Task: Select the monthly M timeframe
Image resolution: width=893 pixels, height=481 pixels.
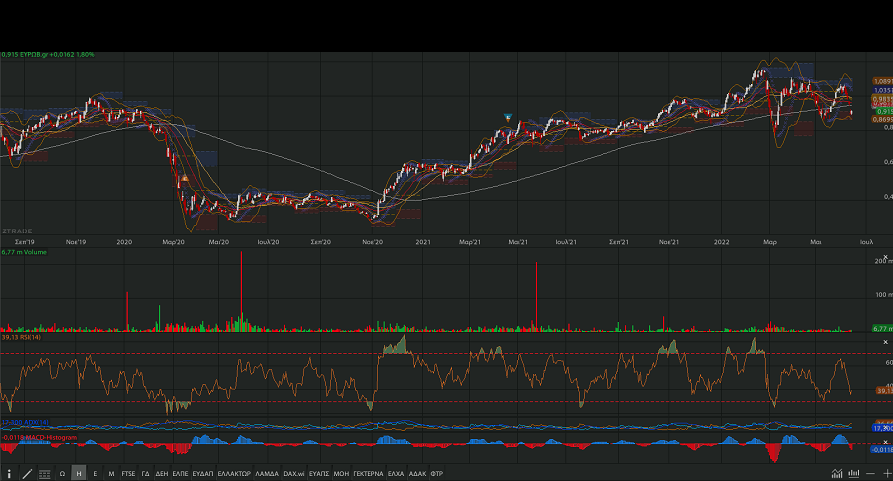Action: pos(110,473)
